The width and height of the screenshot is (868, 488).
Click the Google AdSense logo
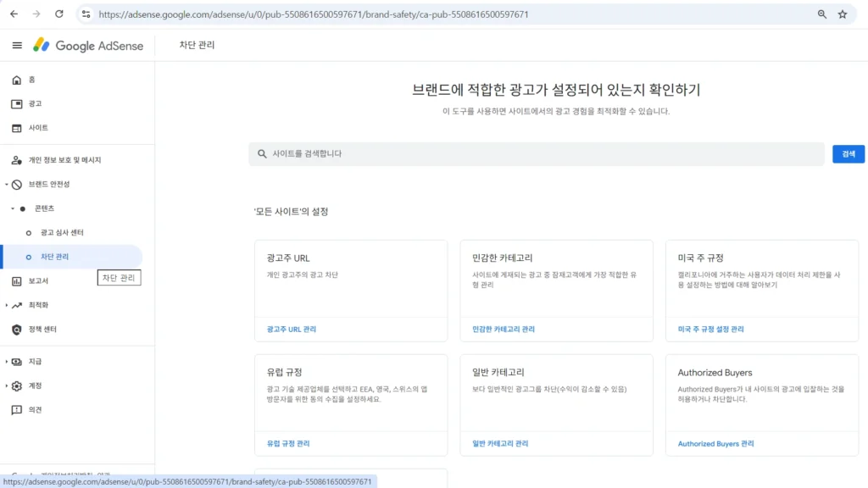click(x=88, y=45)
